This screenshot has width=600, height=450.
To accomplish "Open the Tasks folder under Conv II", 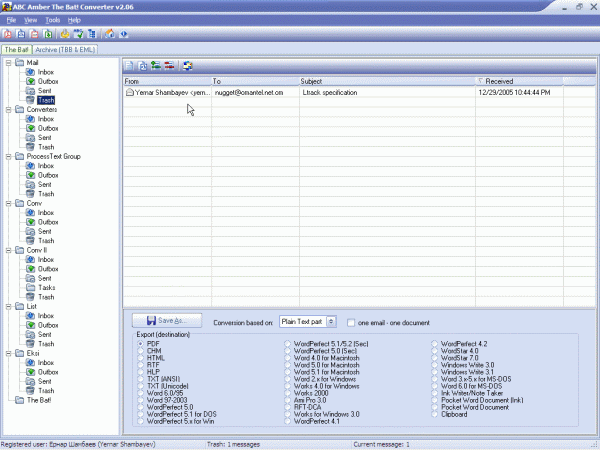I will click(47, 288).
